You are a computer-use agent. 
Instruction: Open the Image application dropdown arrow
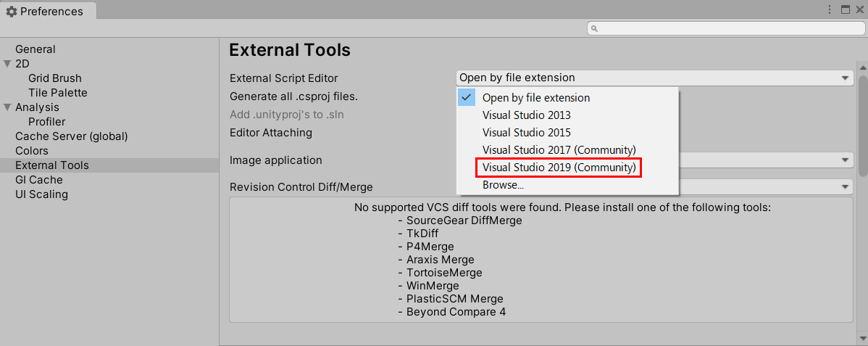(x=845, y=160)
